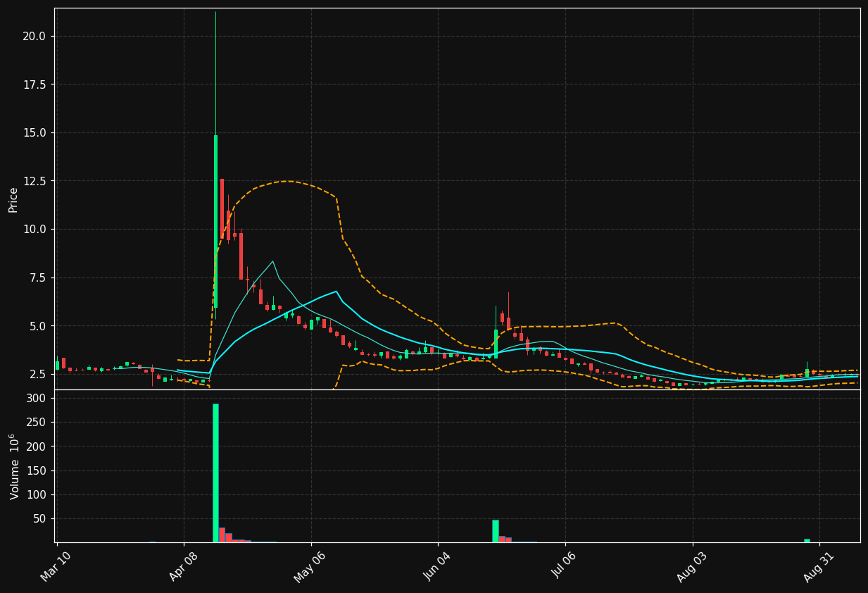Click the 5.0 price axis value

(x=37, y=326)
